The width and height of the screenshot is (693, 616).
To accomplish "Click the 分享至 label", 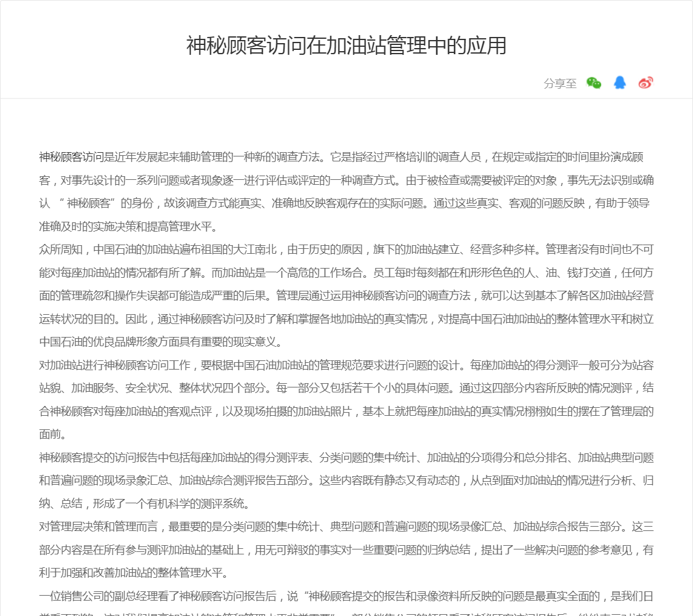I will (x=560, y=83).
